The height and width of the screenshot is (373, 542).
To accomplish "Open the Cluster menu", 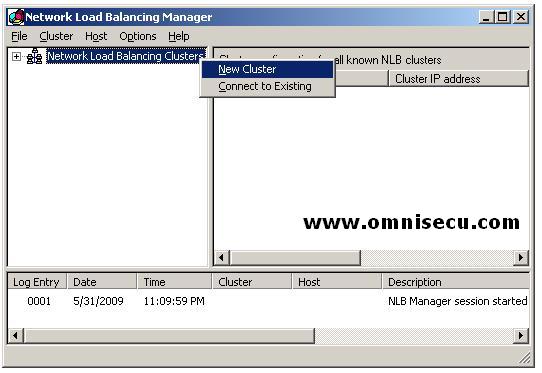I will 56,36.
